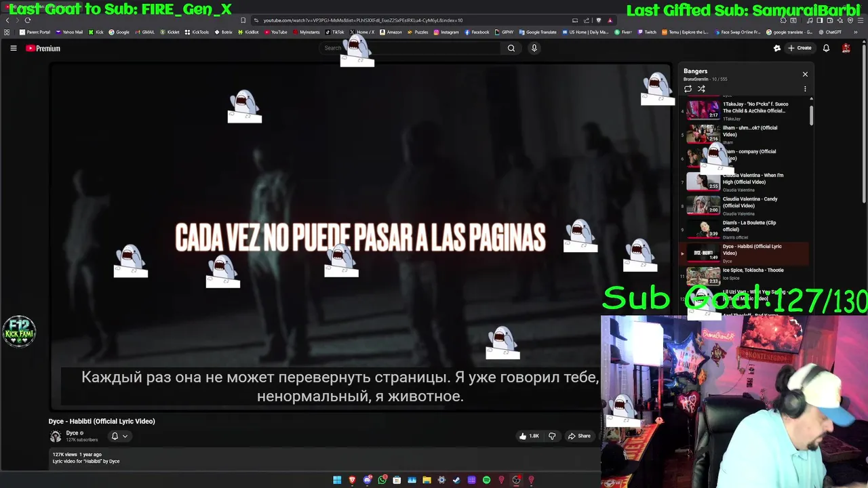Click the Create button

click(800, 48)
